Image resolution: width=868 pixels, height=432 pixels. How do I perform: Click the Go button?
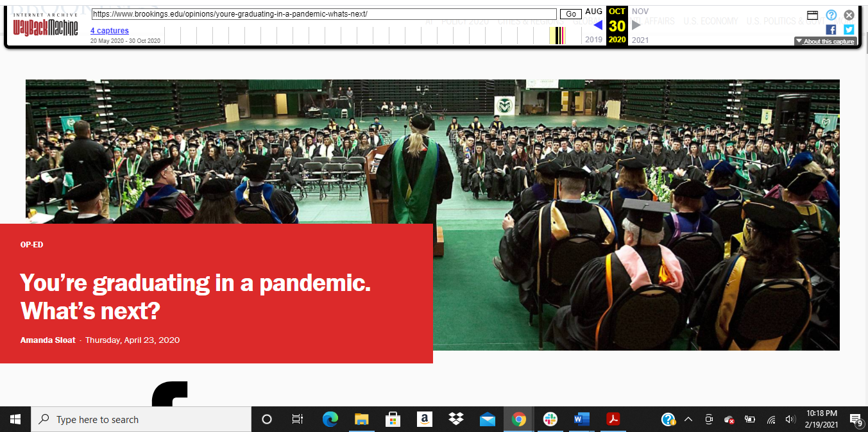click(x=570, y=14)
